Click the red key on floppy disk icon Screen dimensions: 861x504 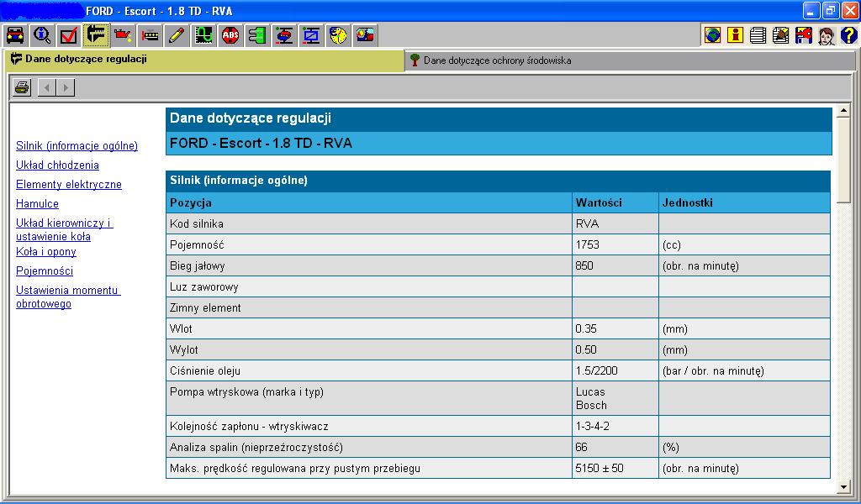coord(803,35)
